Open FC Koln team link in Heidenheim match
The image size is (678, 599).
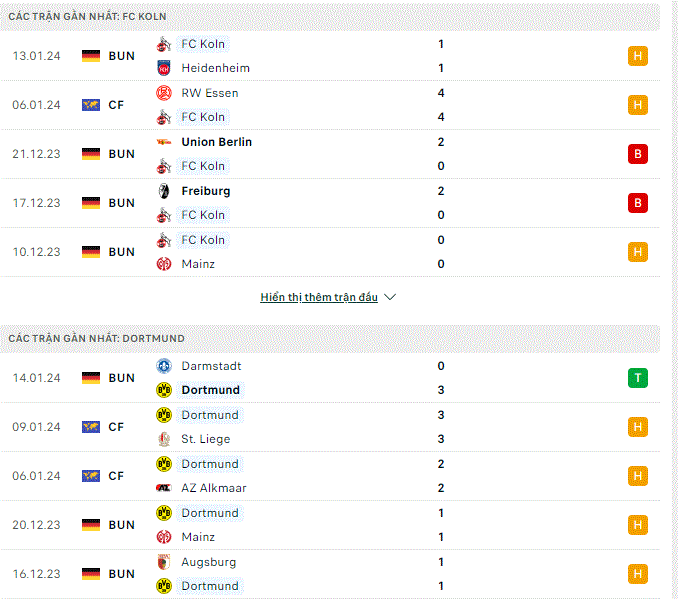click(x=203, y=44)
